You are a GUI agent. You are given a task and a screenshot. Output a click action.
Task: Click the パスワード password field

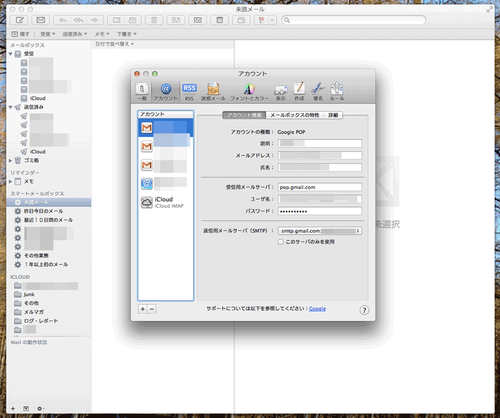pos(320,211)
